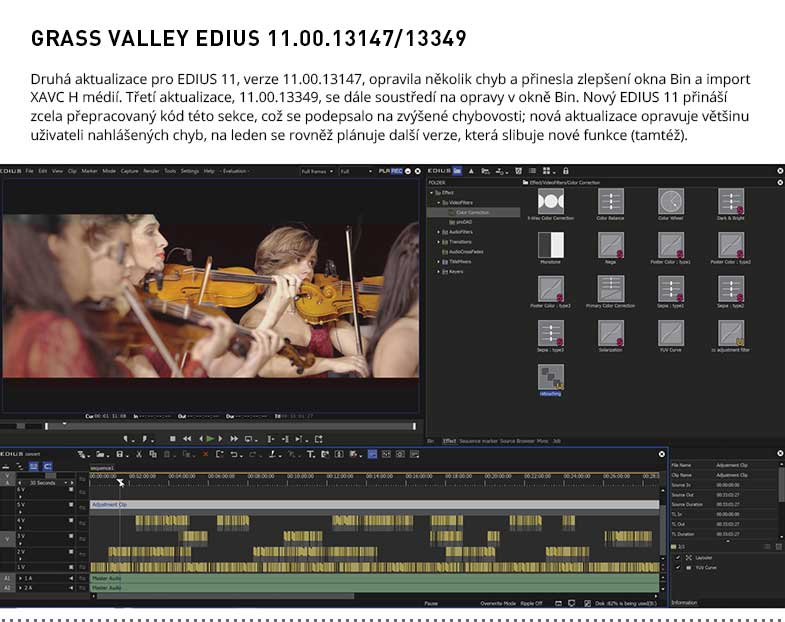Click the Rewind button
785x622 pixels.
187,439
